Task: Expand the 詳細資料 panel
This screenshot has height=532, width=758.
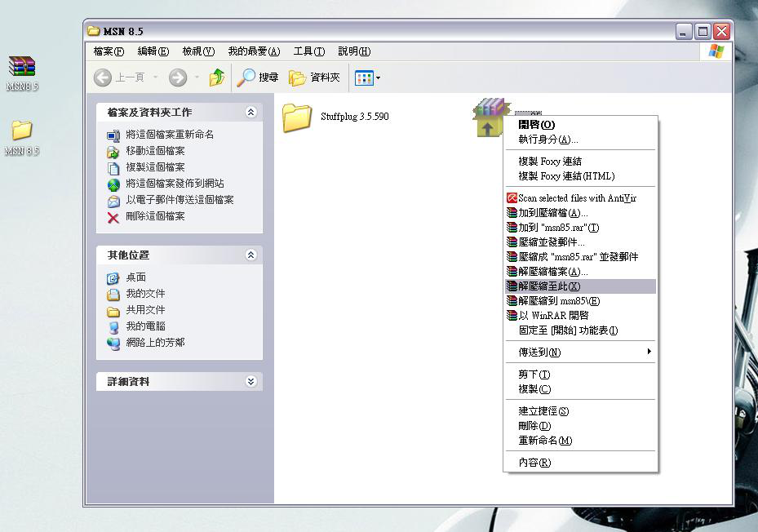Action: point(250,381)
